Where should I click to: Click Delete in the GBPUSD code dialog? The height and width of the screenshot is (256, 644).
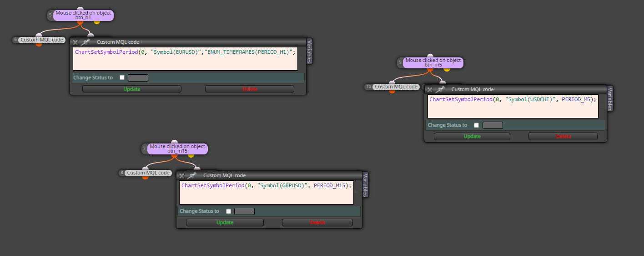coord(317,222)
